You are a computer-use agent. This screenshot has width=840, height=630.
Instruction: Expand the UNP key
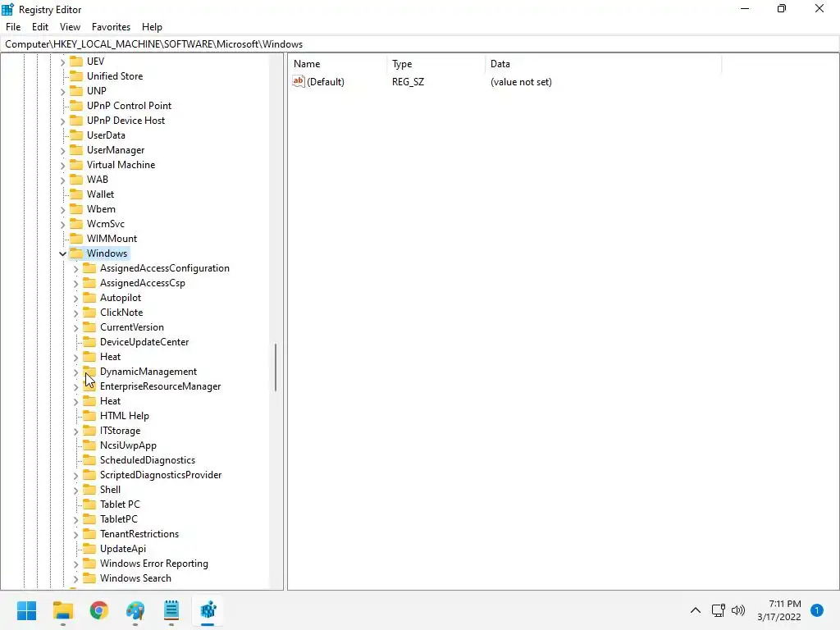[62, 91]
